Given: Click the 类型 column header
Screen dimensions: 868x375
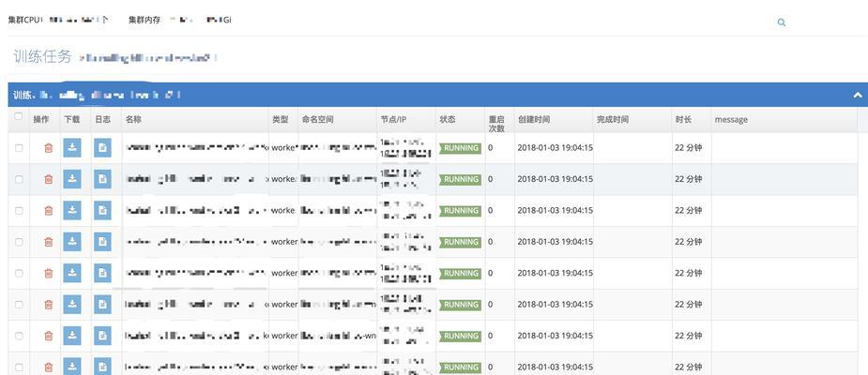Looking at the screenshot, I should [281, 119].
